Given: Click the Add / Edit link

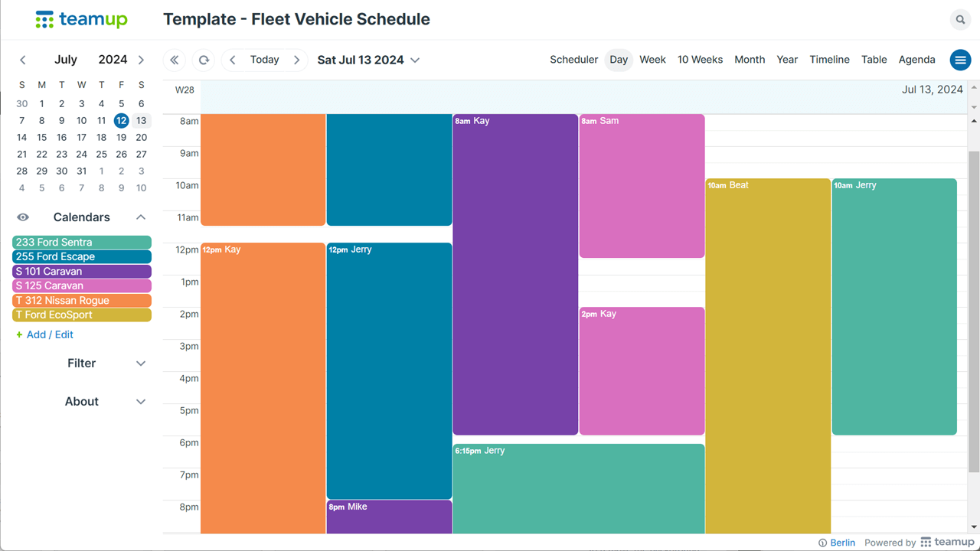Looking at the screenshot, I should coord(44,334).
